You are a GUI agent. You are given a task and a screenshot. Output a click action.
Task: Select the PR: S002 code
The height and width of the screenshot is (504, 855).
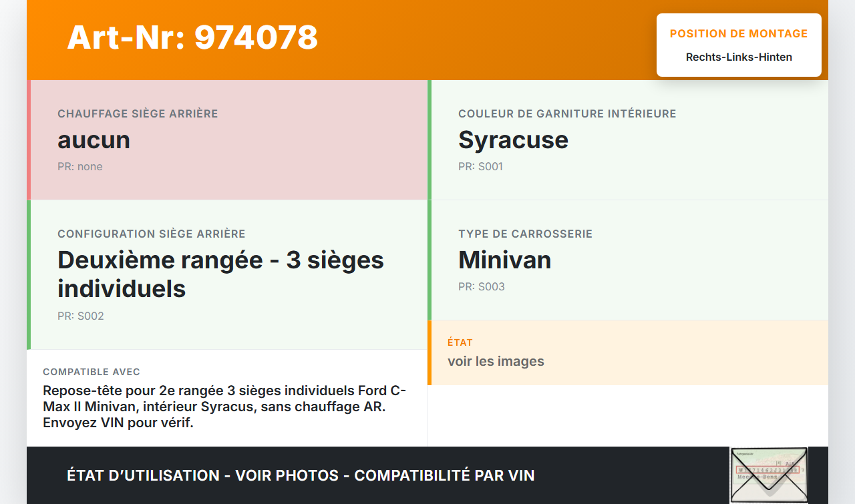pos(81,316)
